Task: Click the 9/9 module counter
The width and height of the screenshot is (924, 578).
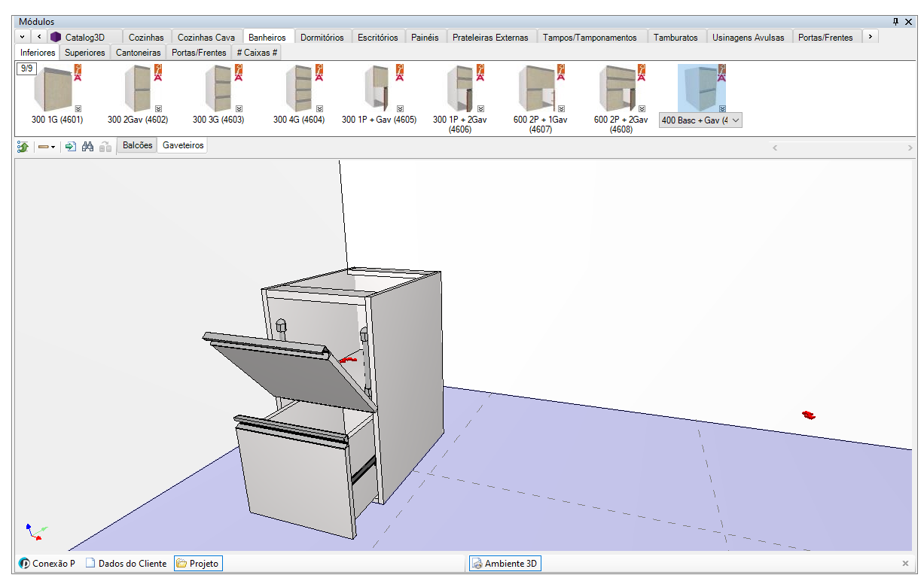Action: 26,68
